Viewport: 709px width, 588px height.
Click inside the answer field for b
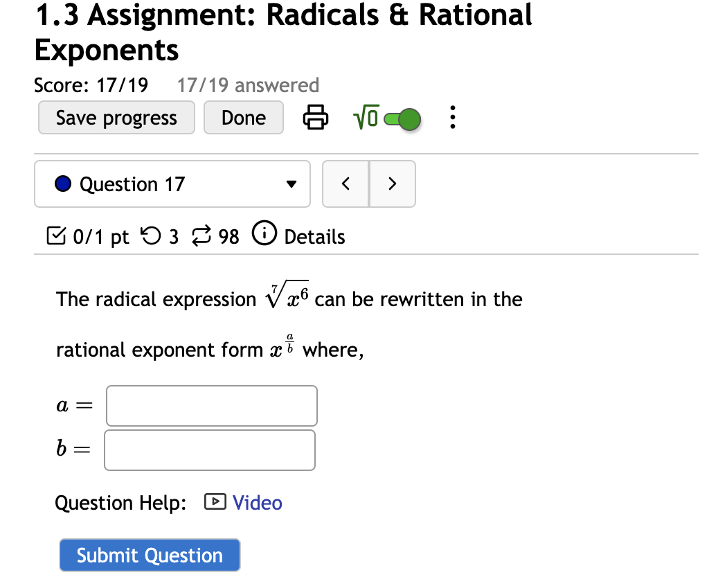[x=209, y=449]
